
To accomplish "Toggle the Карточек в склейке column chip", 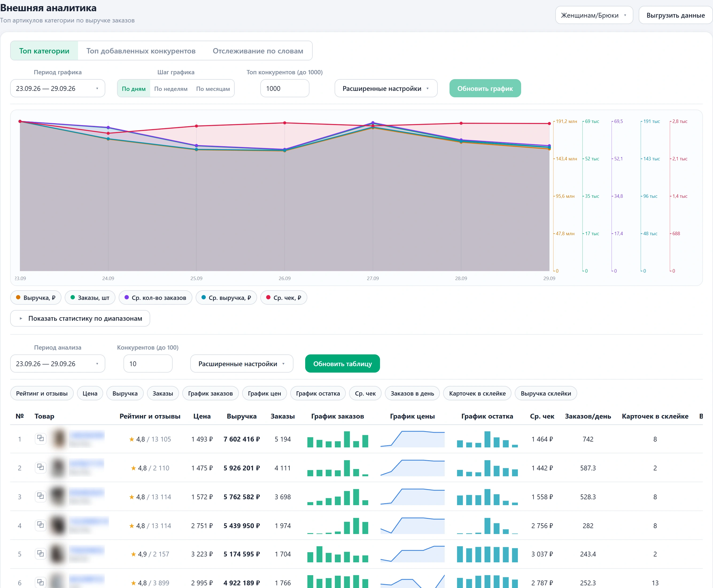I will click(x=477, y=393).
